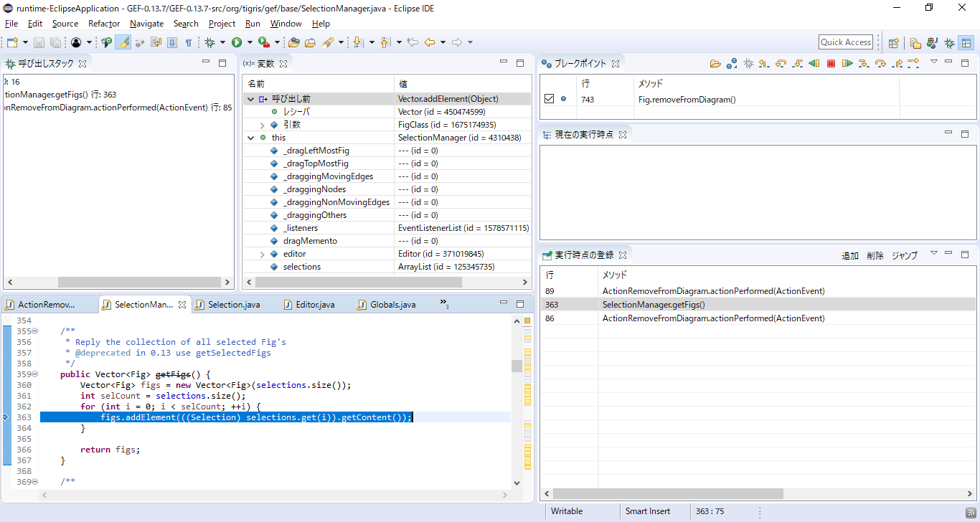Collapse the this variable node

250,138
